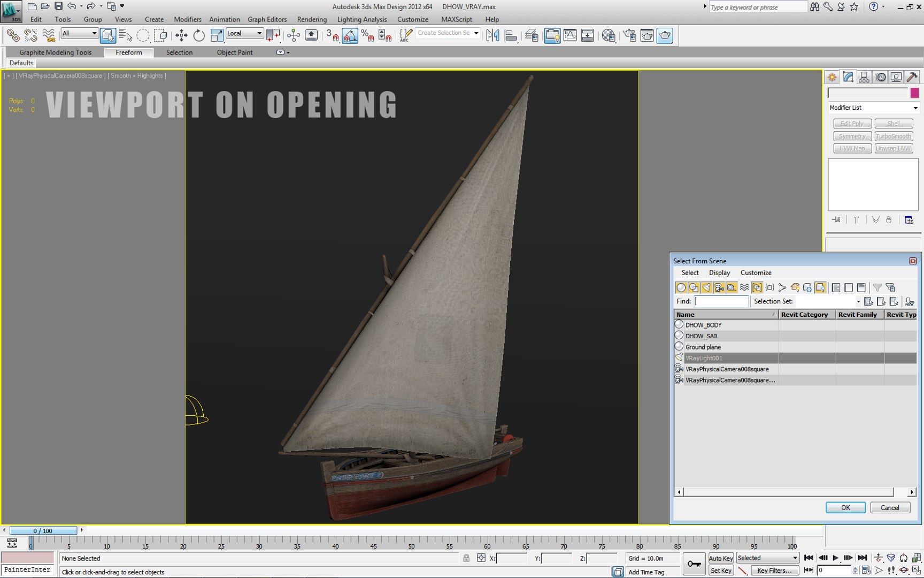Click the Key Filters button
The image size is (924, 578).
(x=774, y=571)
